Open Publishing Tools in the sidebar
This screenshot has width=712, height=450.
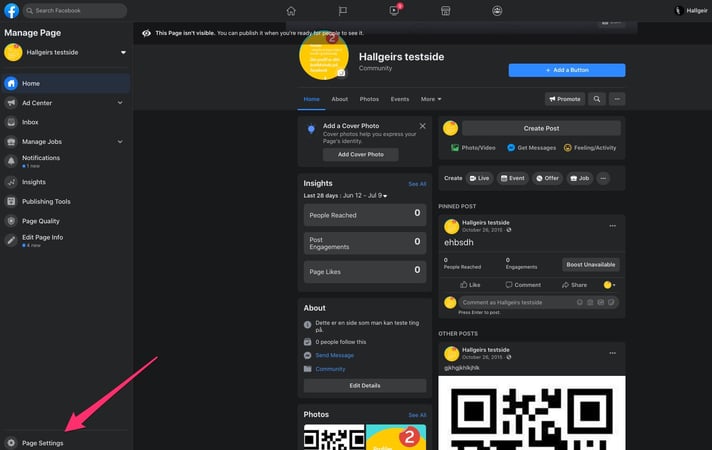66,202
